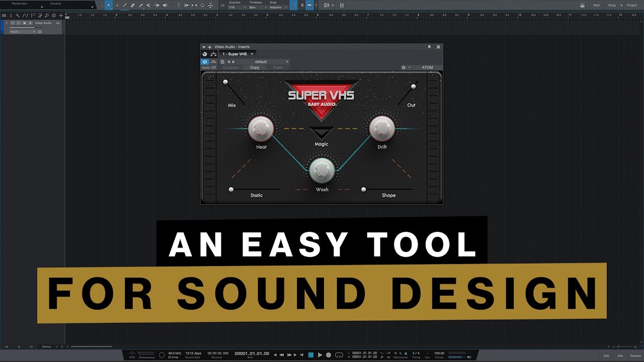This screenshot has height=362, width=644.
Task: Open the plugin routing diagram icon
Action: [x=213, y=54]
